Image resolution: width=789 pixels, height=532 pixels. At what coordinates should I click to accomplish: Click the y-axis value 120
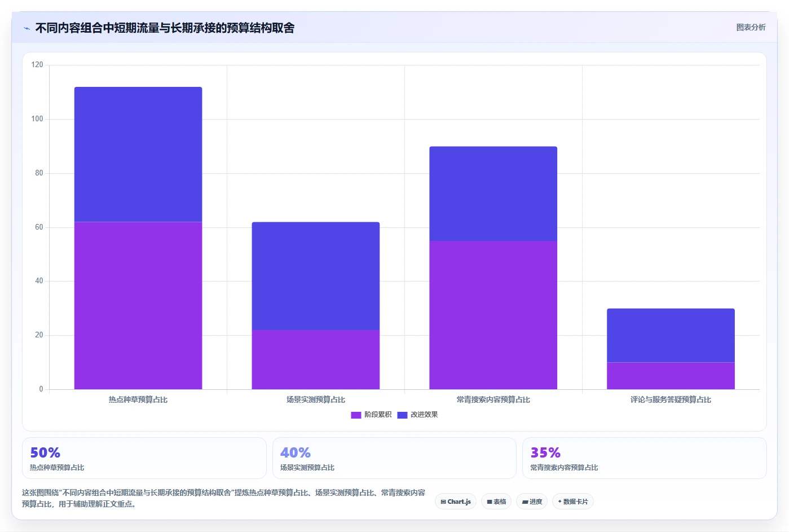[x=37, y=65]
